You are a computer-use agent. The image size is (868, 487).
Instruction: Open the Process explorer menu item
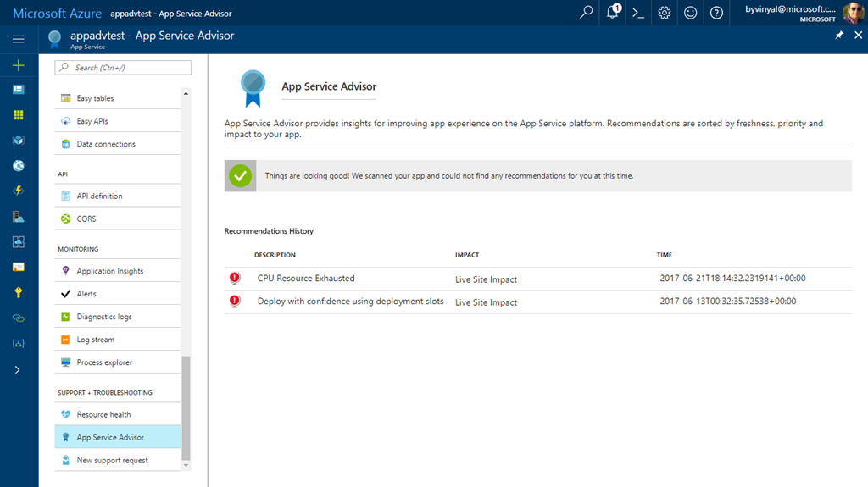tap(104, 362)
